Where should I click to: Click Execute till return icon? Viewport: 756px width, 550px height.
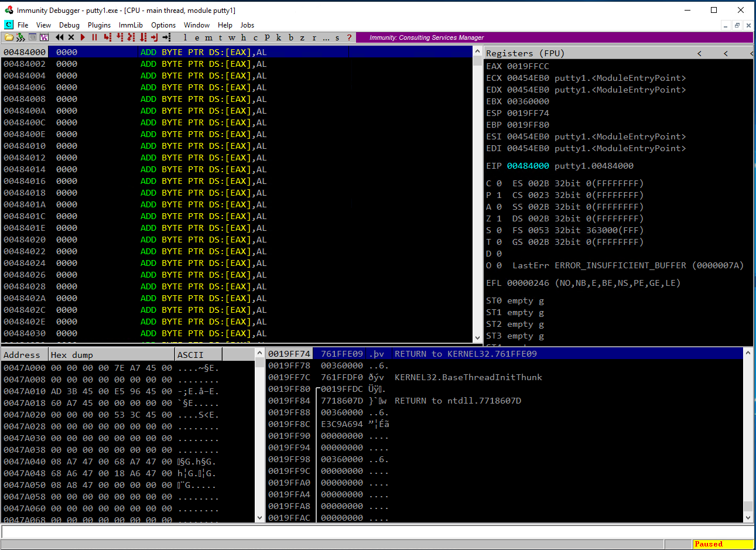[x=154, y=37]
